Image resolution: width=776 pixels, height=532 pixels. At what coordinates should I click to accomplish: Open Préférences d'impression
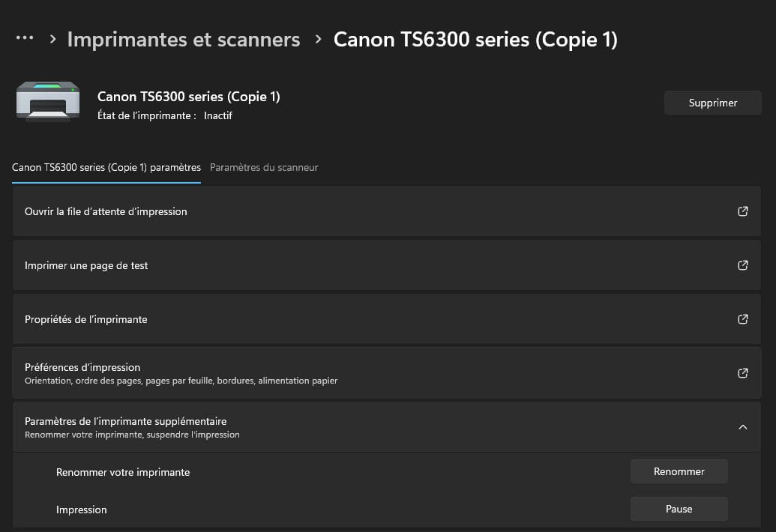387,373
